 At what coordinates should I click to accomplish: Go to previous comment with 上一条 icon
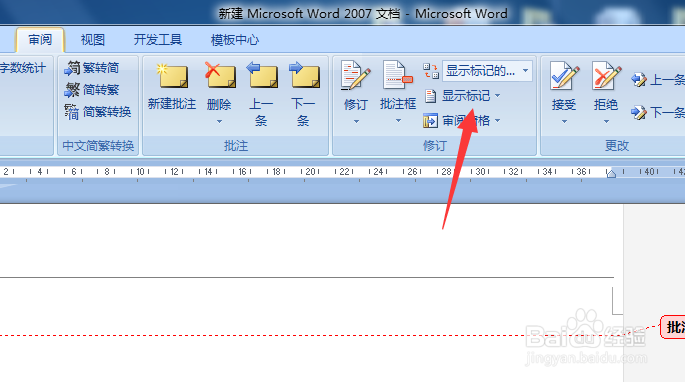[x=262, y=75]
